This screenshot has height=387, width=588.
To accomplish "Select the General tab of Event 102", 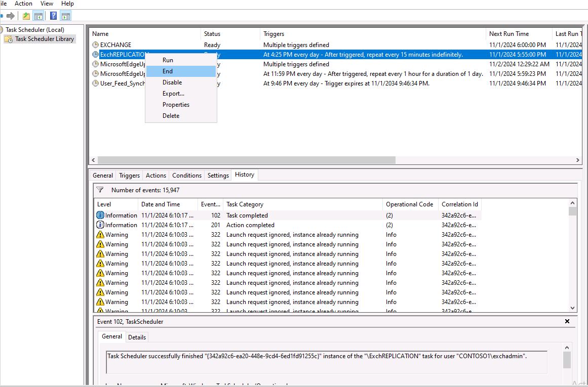I will [112, 336].
